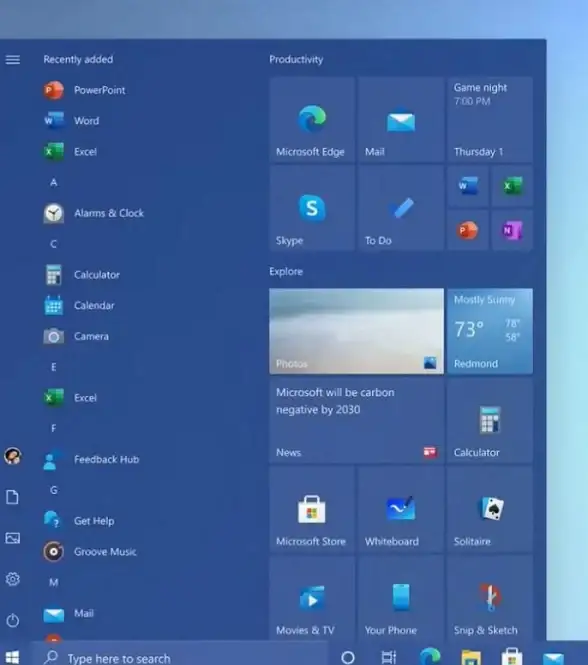The image size is (588, 665).
Task: Expand Start menu hamburger navigation
Action: (13, 59)
